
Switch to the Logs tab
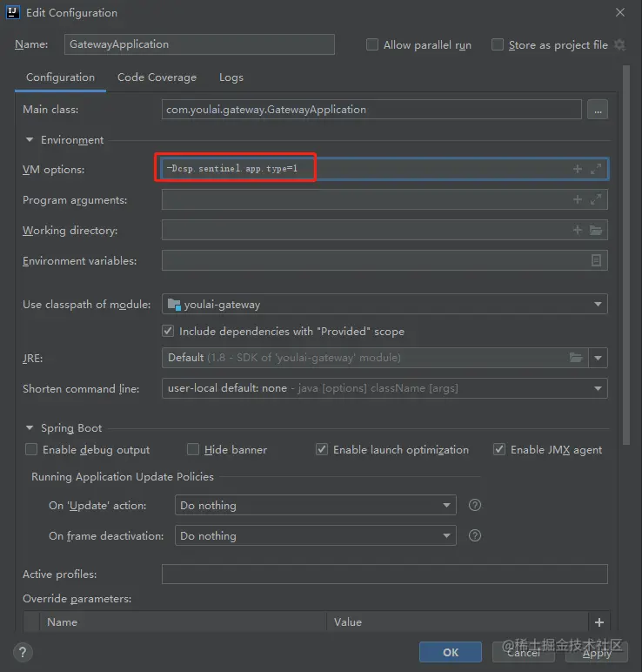[231, 77]
